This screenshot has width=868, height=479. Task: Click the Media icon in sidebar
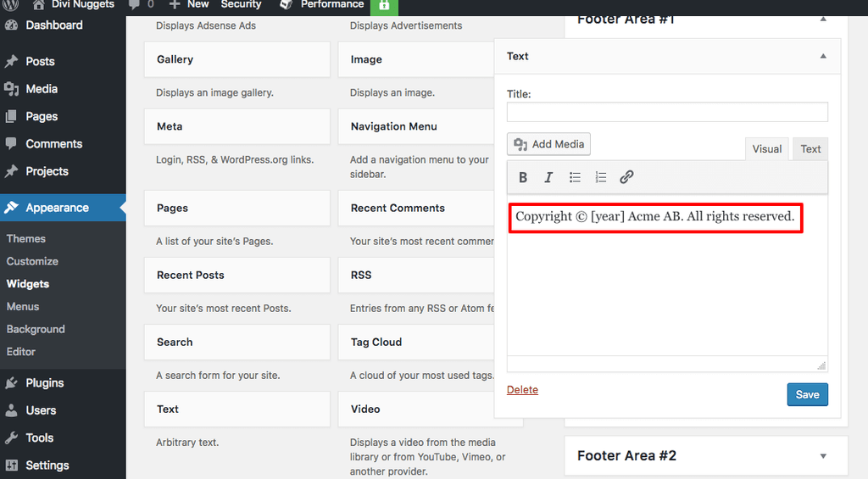tap(11, 89)
